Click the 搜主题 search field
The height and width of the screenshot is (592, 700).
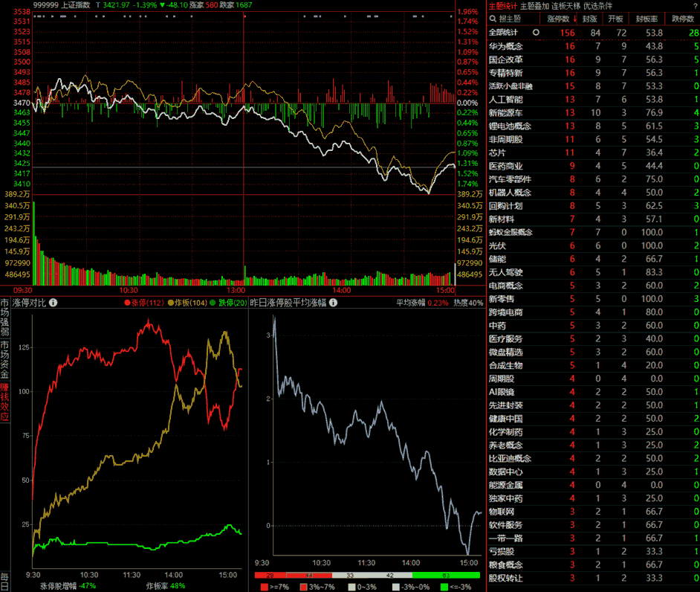[513, 19]
